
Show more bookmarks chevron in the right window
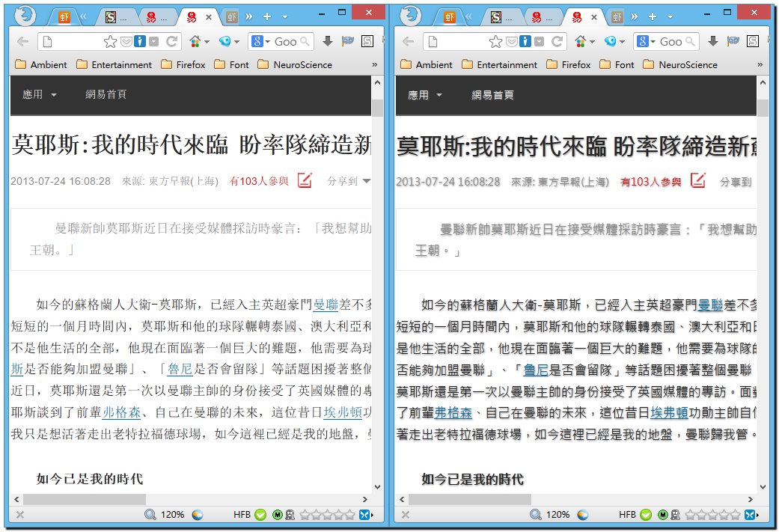pyautogui.click(x=760, y=64)
